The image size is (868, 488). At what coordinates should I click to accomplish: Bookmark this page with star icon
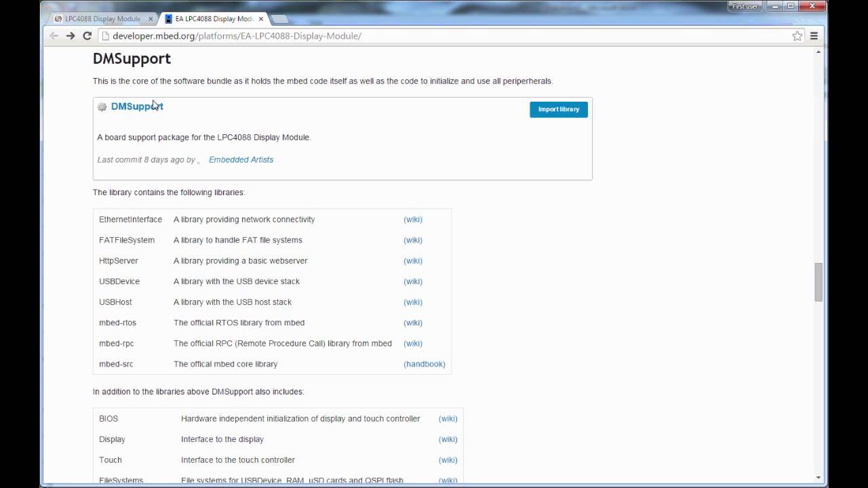(x=797, y=36)
